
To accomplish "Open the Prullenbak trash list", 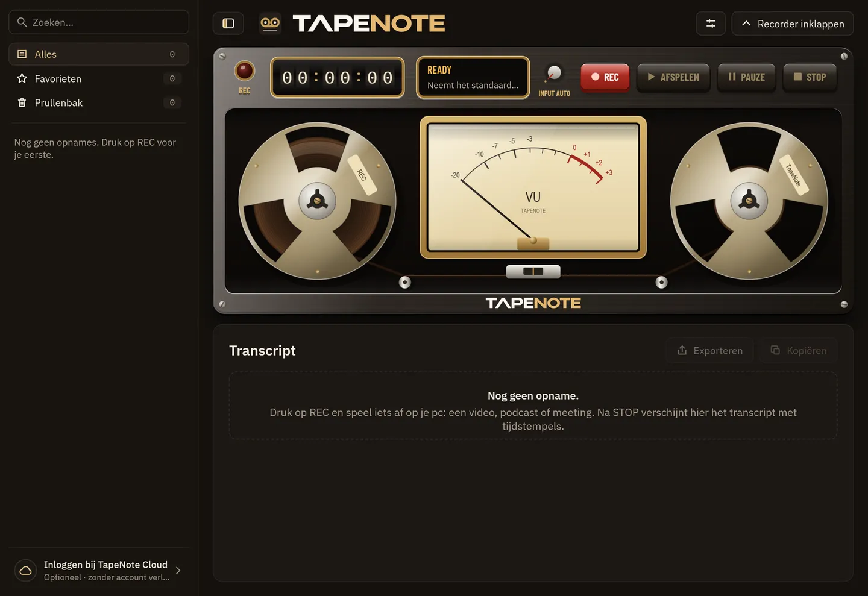I will [99, 102].
